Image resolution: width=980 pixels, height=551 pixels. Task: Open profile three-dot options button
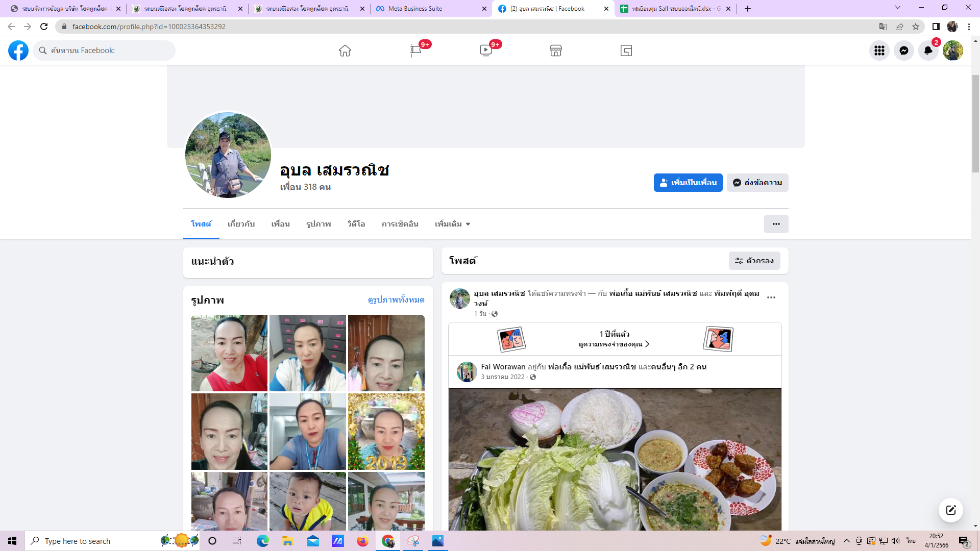(776, 224)
